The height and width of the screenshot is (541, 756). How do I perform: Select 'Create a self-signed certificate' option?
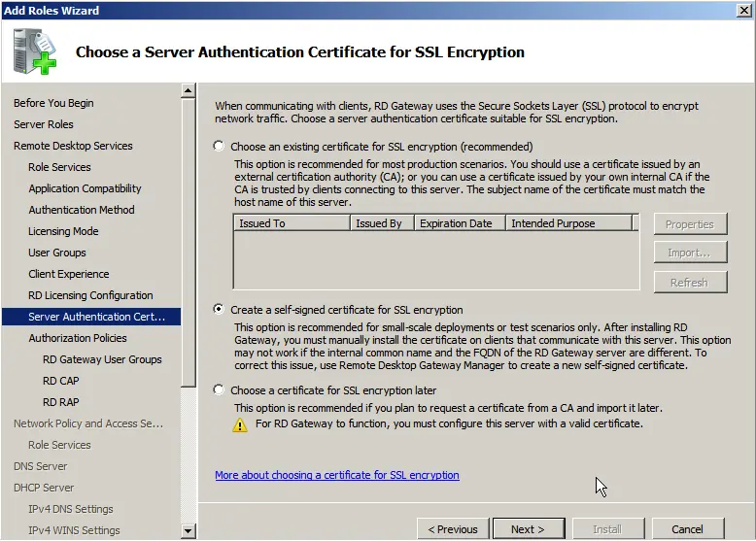(219, 310)
